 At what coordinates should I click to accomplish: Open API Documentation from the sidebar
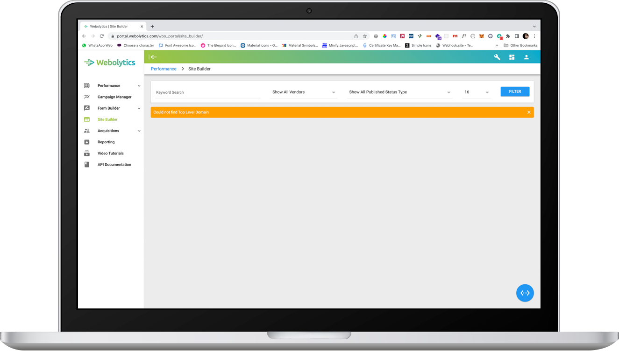tap(87, 164)
